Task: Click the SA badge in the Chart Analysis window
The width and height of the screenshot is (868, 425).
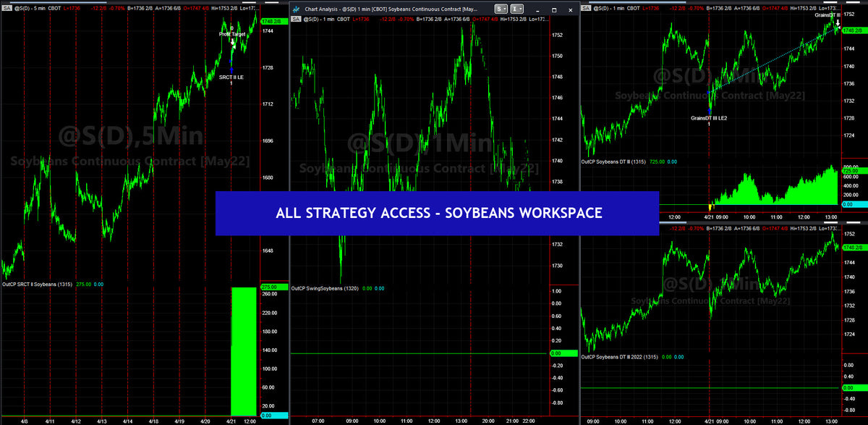Action: click(x=297, y=20)
